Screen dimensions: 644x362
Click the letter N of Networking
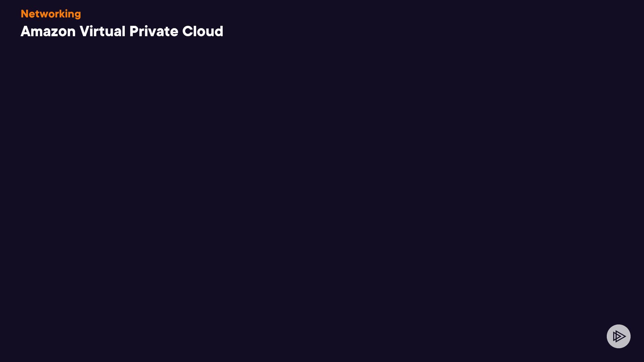(24, 14)
